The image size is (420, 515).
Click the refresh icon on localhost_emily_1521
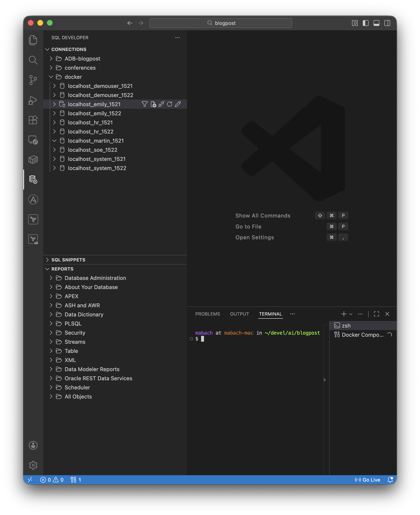pos(170,104)
